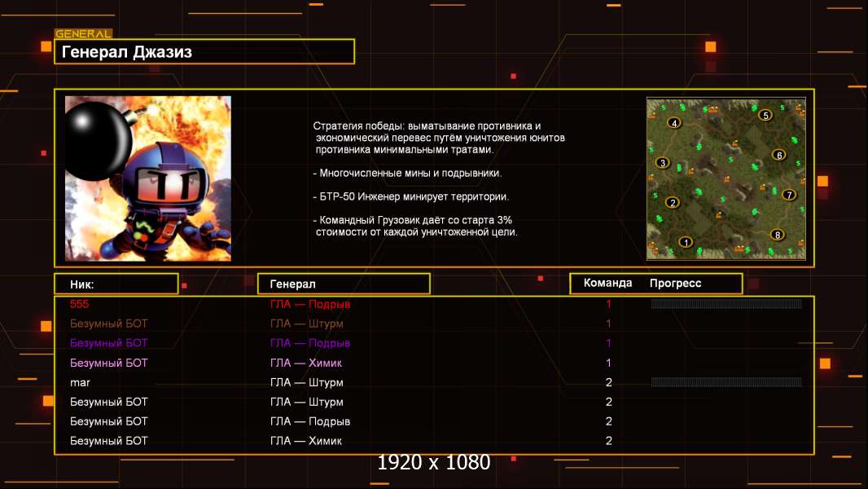Click the orange 'ГЛА — Штурм' cell
868x489 pixels.
coord(307,324)
